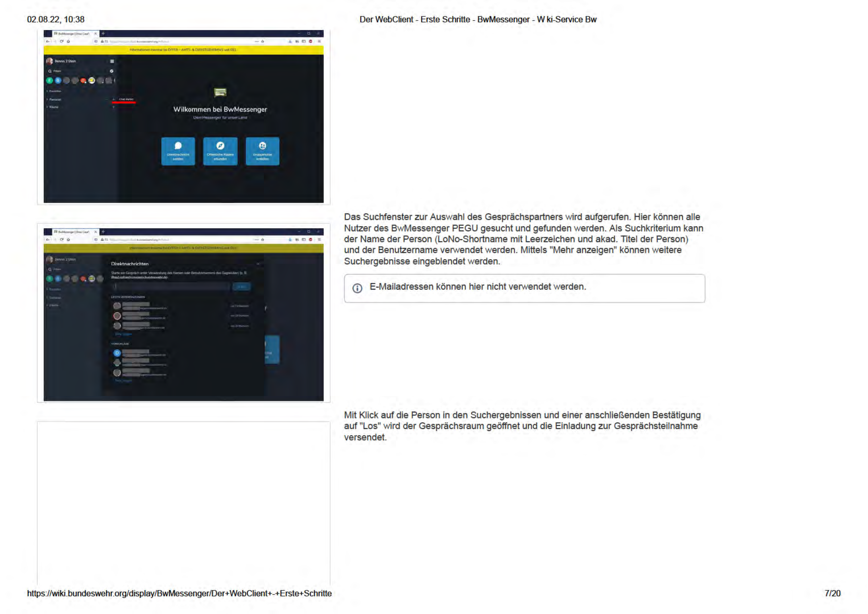Viewport: 868px width, 614px height.
Task: Open the hamburger menu beside Dennis 2 Stein
Action: (x=112, y=61)
